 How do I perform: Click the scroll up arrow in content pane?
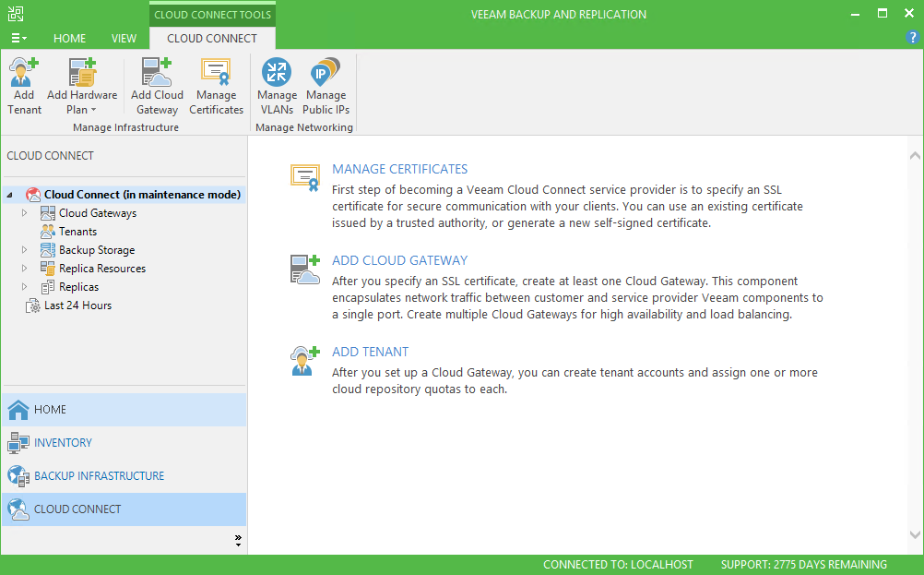[915, 156]
